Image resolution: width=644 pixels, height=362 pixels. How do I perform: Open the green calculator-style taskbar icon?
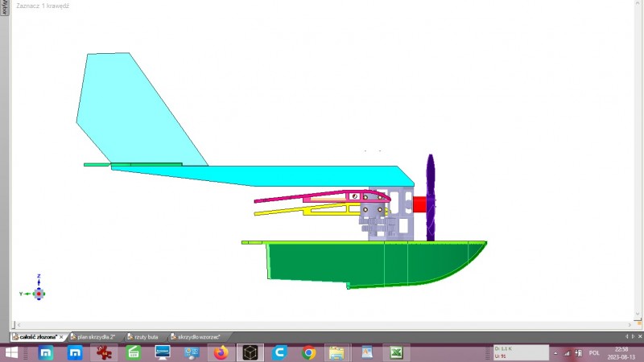pyautogui.click(x=134, y=353)
